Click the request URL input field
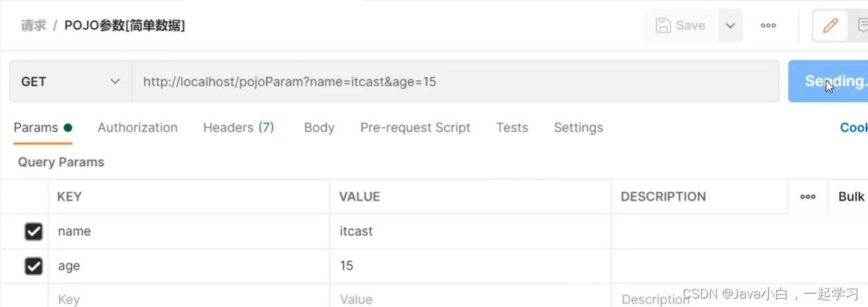Screen dimensions: 868x307 [x=455, y=82]
